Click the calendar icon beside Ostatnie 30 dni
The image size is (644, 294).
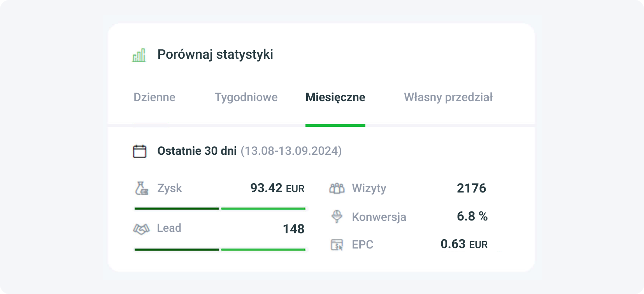(140, 151)
